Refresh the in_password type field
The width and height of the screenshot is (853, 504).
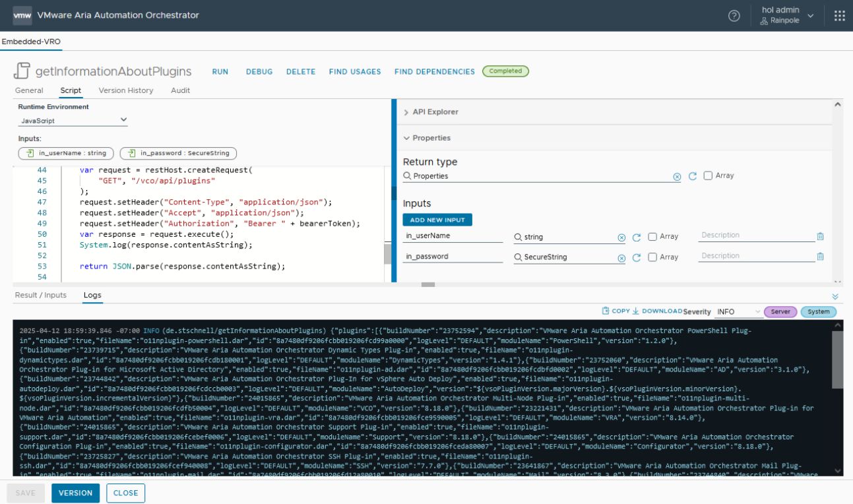coord(637,258)
